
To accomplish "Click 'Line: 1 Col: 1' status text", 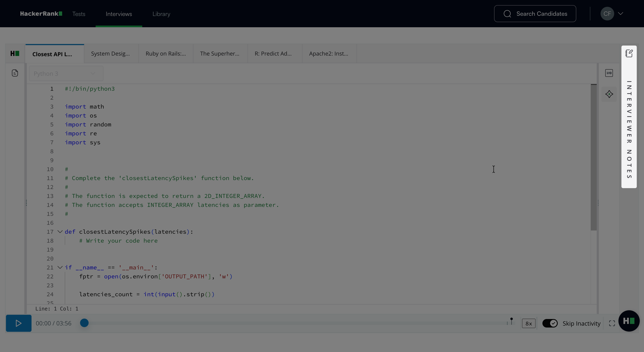I will pyautogui.click(x=57, y=309).
